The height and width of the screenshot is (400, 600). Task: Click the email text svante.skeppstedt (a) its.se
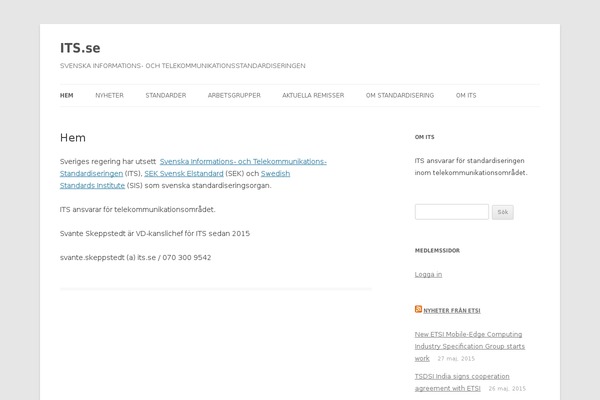pos(108,258)
